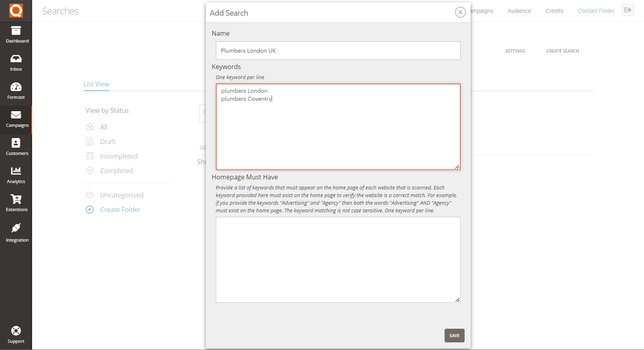The image size is (644, 350).
Task: Click the 'Add Search' dialog title
Action: pyautogui.click(x=229, y=13)
